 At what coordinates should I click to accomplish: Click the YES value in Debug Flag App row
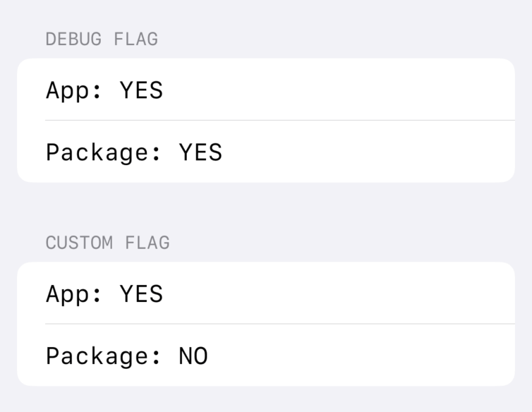pyautogui.click(x=141, y=90)
